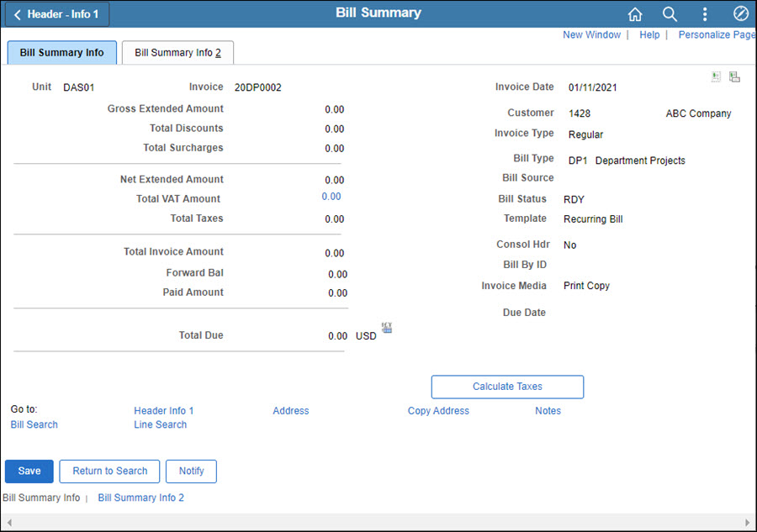This screenshot has height=532, width=757.
Task: Open currency conversion icon next to Total Due
Action: (386, 329)
